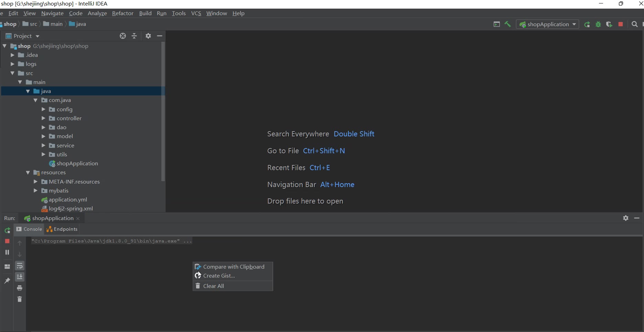Switch to the Console tab

click(29, 229)
